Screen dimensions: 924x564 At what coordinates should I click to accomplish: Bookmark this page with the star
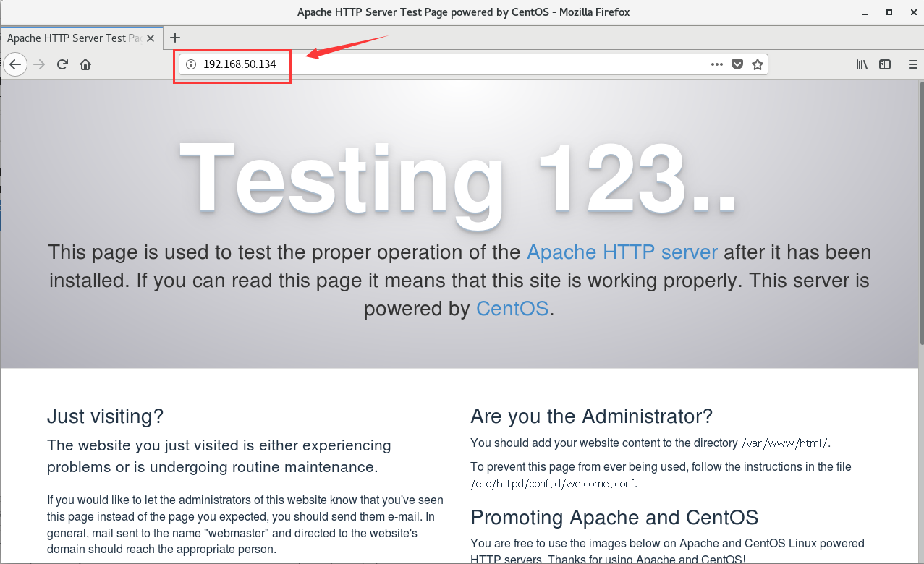[x=758, y=64]
